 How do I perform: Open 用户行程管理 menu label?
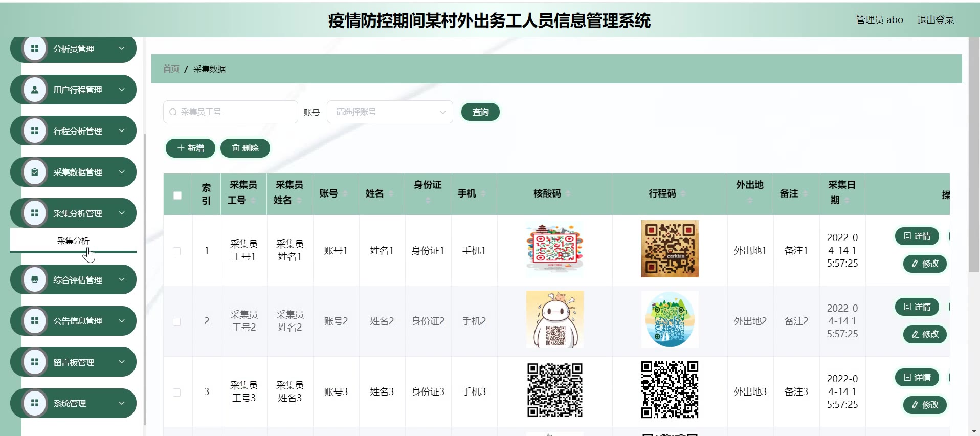(78, 90)
